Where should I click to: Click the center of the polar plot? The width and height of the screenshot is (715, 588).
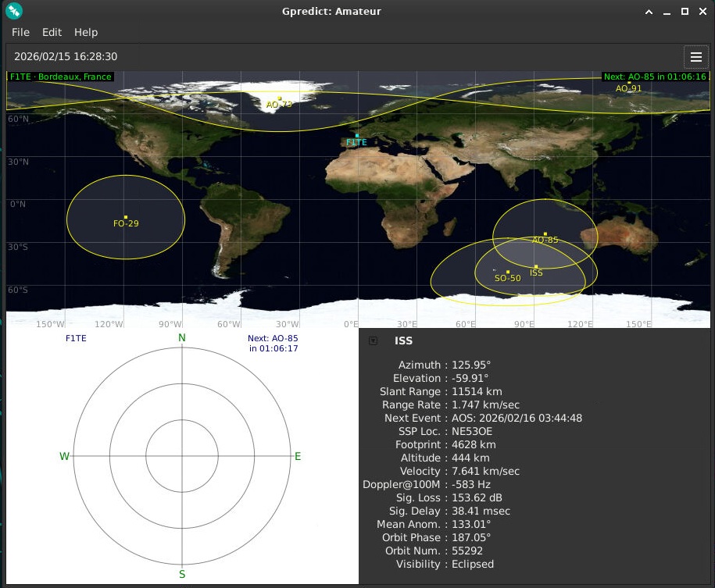182,456
